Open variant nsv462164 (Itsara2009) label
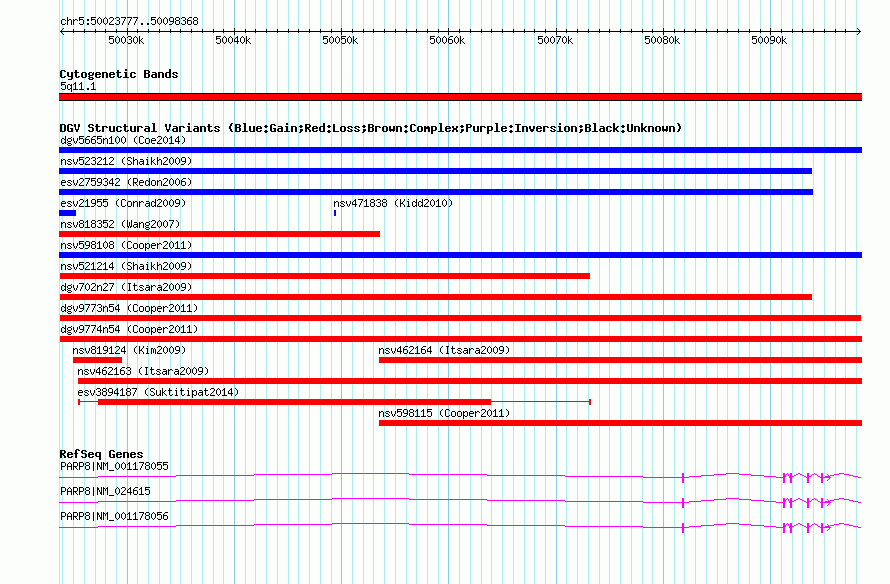The width and height of the screenshot is (890, 584). click(444, 350)
